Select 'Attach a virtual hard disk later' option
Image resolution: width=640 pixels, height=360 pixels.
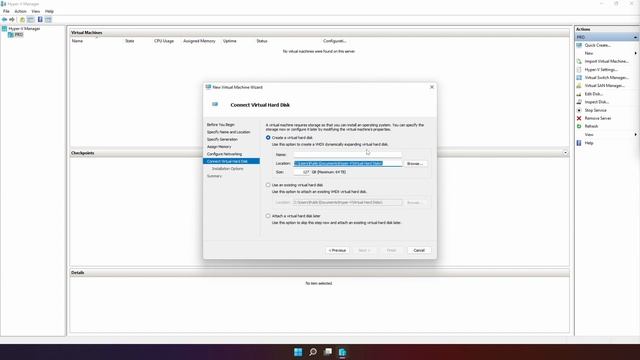(x=268, y=216)
